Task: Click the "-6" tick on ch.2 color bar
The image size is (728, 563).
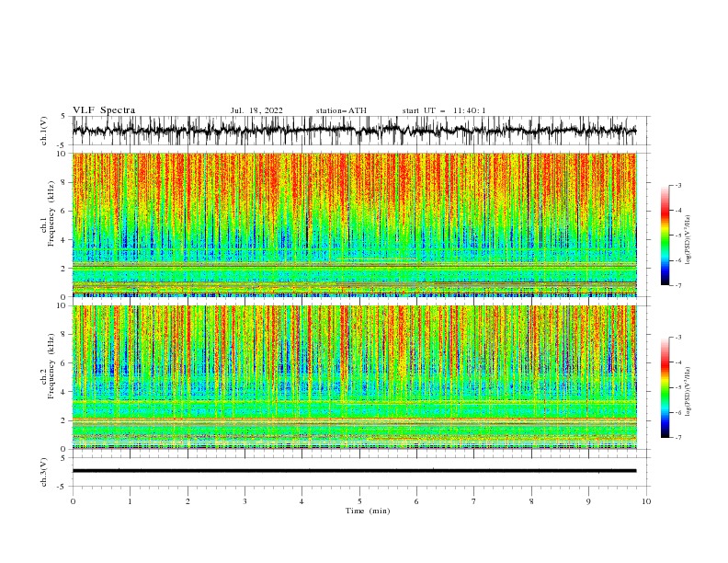Action: coord(677,412)
